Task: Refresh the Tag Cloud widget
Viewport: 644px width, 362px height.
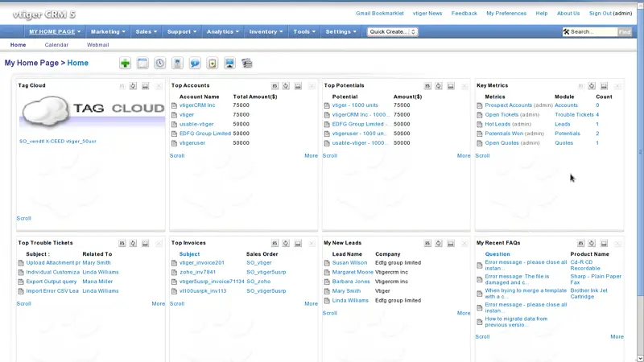Action: pyautogui.click(x=133, y=86)
